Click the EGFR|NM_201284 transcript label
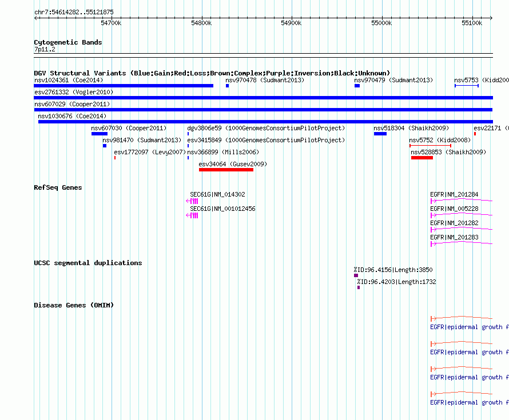Viewport: 509px width, 420px height. 454,194
